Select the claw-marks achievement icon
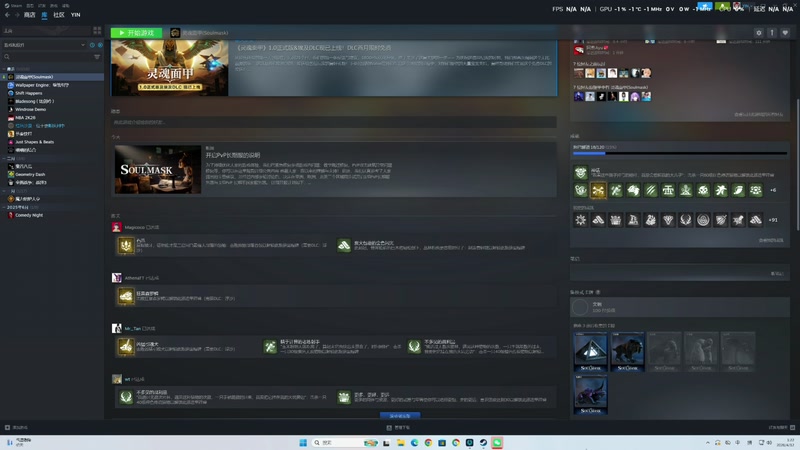This screenshot has width=800, height=450. coord(651,190)
